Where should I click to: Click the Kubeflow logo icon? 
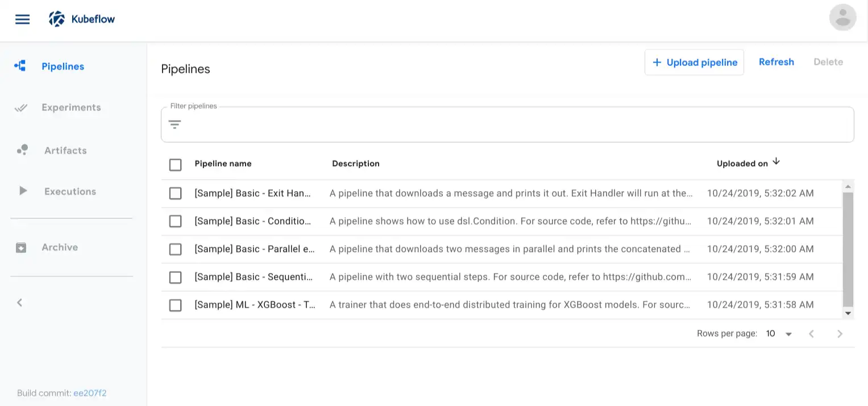57,19
